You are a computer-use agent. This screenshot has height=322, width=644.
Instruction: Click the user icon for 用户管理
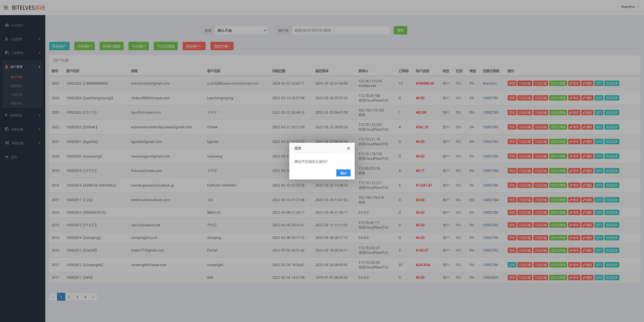pyautogui.click(x=7, y=67)
